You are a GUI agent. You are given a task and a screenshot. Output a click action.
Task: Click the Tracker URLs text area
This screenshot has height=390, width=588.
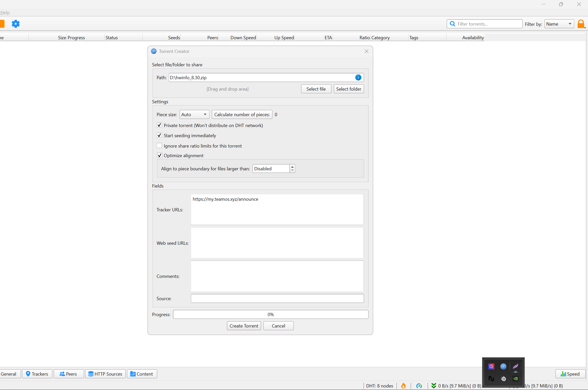[x=277, y=210]
